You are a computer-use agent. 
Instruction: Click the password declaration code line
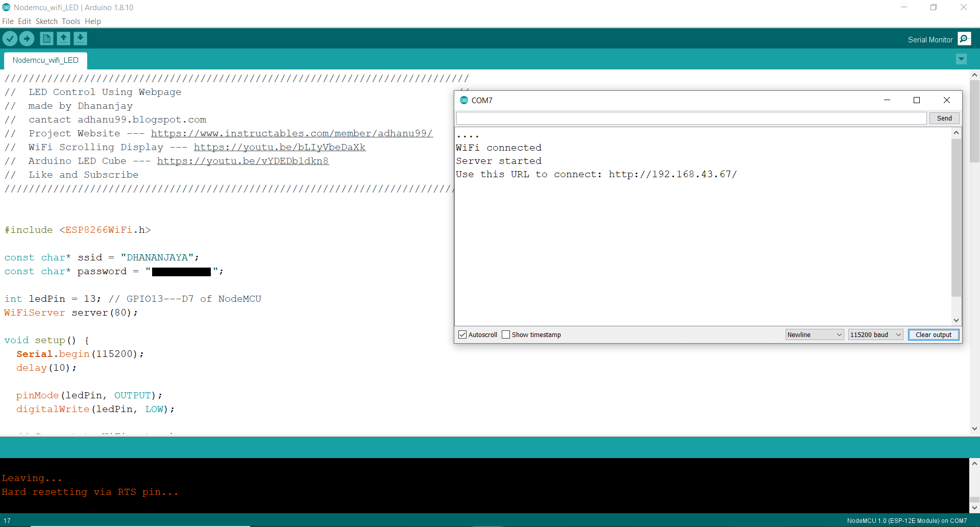(114, 271)
